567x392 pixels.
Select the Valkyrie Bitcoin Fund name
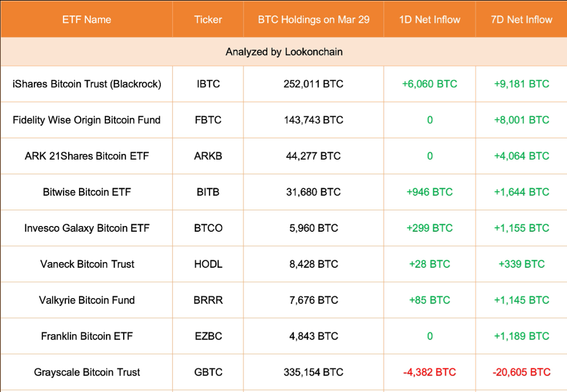pyautogui.click(x=87, y=300)
